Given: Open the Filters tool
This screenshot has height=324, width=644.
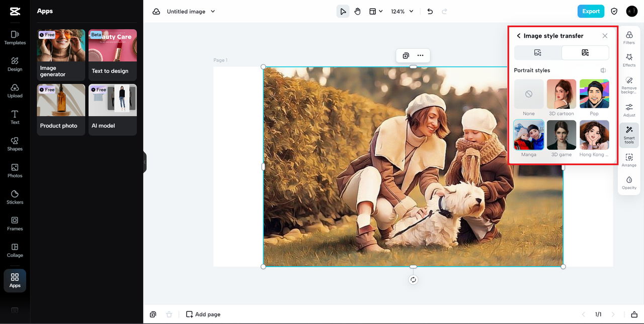Looking at the screenshot, I should (x=629, y=38).
